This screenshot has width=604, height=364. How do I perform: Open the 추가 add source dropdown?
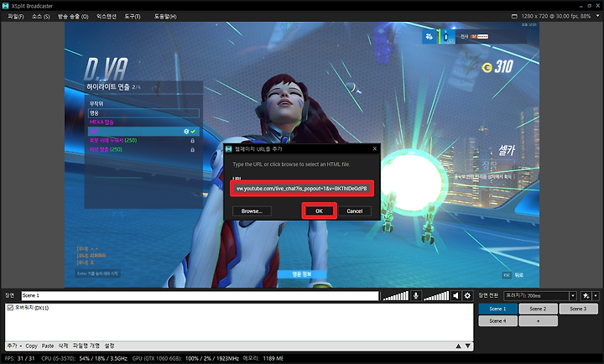(x=14, y=346)
